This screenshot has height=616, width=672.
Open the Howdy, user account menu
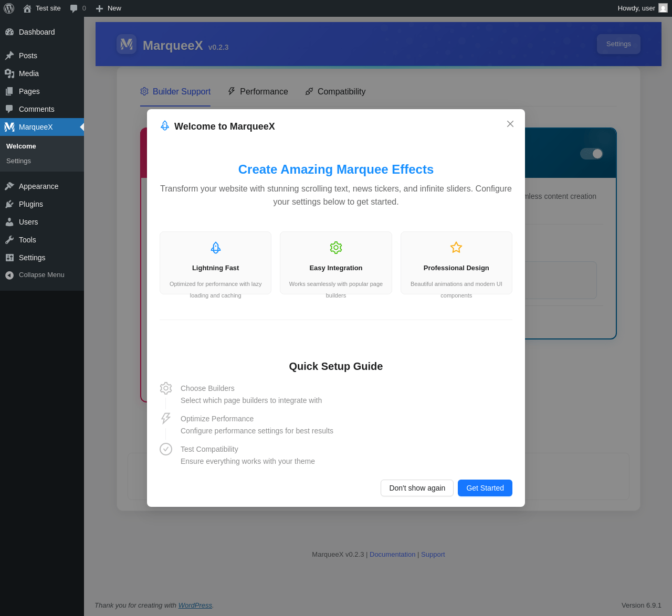(642, 8)
